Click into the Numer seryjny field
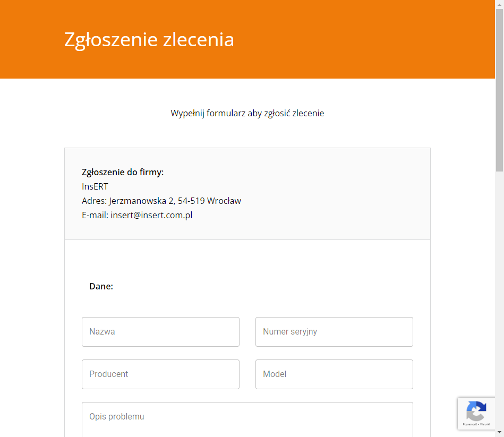 [x=334, y=332]
